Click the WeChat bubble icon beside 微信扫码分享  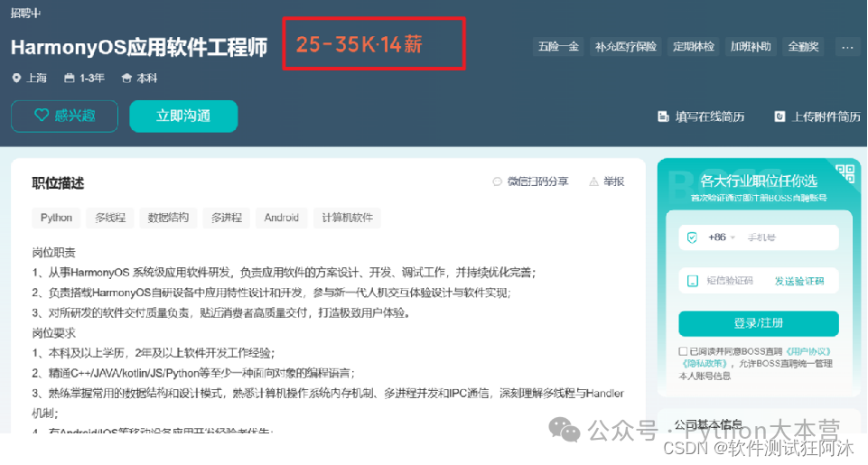tap(497, 181)
